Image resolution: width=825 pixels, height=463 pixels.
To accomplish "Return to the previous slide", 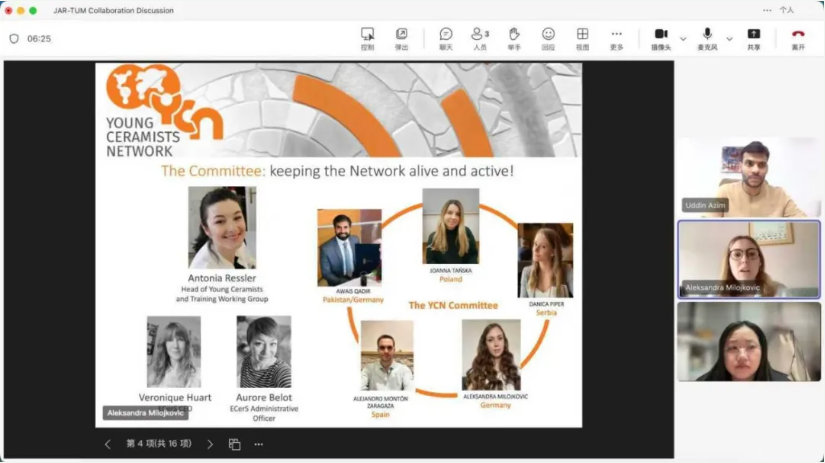I will (x=108, y=444).
